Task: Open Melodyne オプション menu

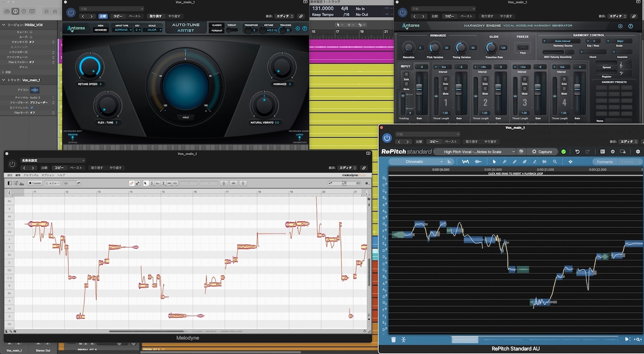Action: 48,175
